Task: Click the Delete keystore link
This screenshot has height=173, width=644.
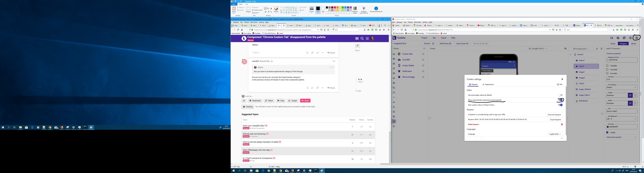Action: 474,124
